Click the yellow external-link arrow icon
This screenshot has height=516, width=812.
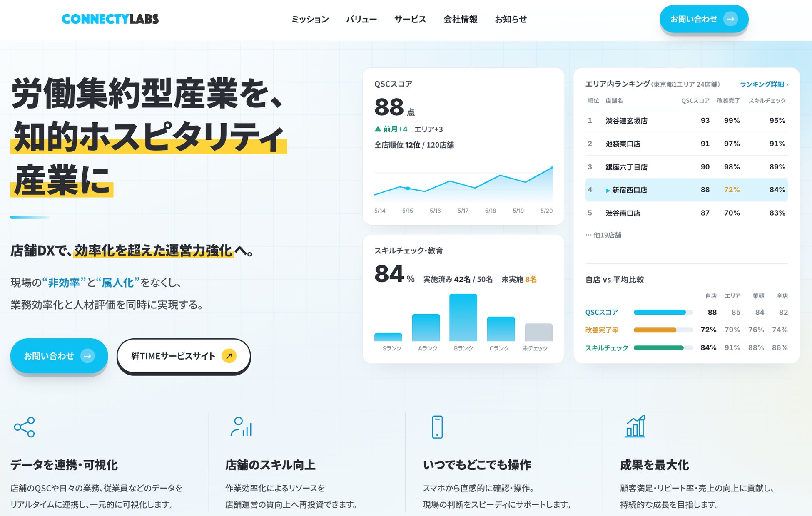(229, 356)
